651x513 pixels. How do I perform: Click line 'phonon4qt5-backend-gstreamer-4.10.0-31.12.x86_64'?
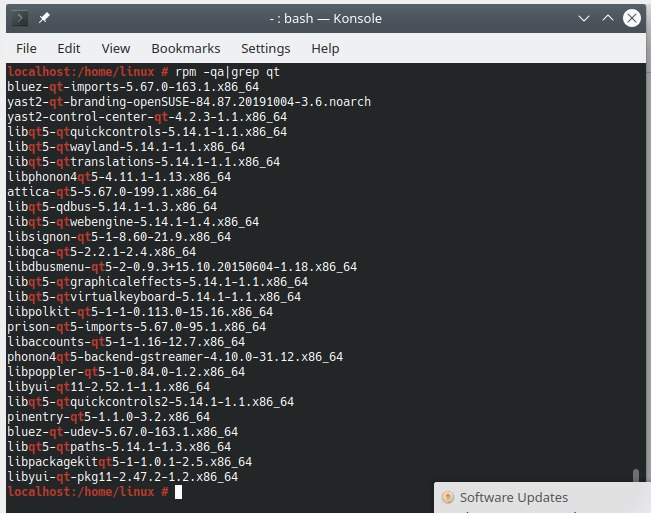pyautogui.click(x=175, y=357)
